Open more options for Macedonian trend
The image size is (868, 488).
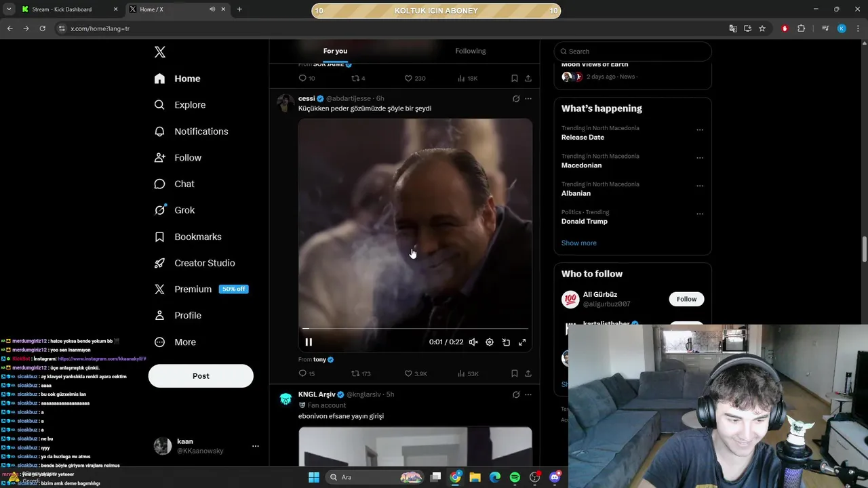pyautogui.click(x=700, y=158)
